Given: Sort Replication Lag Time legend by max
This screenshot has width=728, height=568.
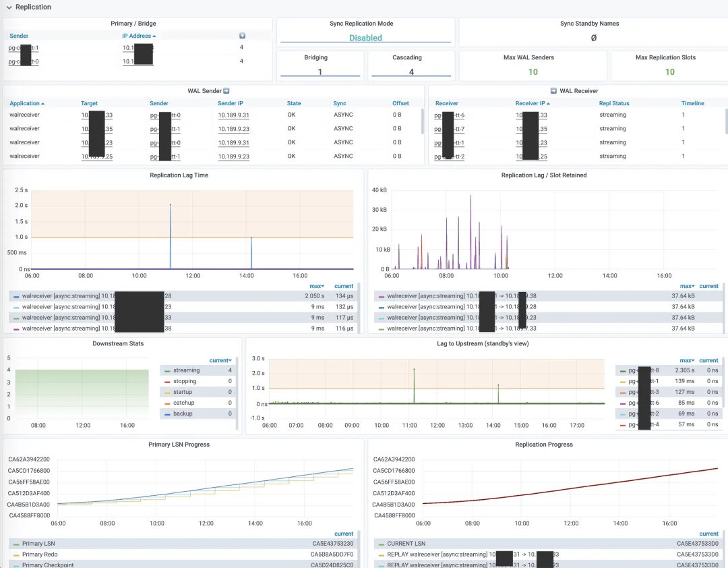Looking at the screenshot, I should (x=317, y=286).
